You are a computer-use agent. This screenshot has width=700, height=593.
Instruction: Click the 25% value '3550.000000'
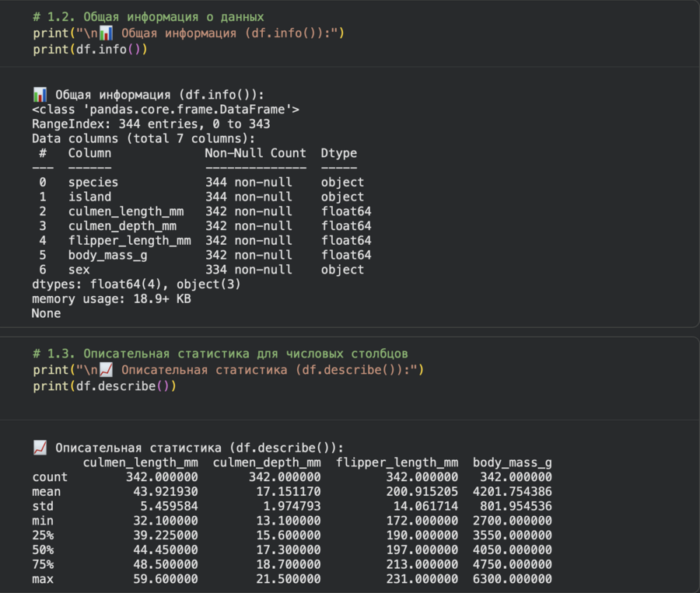513,535
